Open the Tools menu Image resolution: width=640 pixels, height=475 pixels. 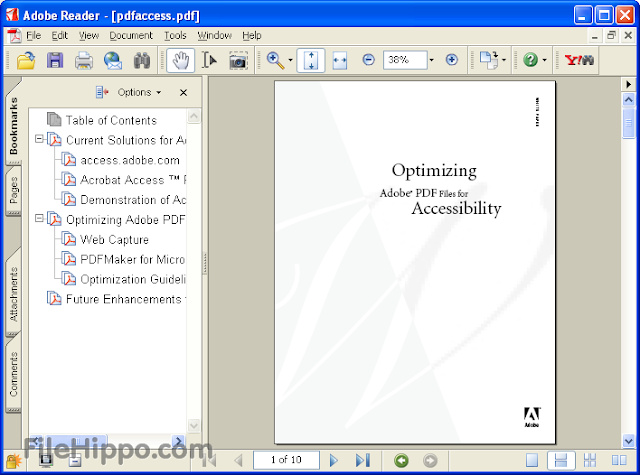[x=175, y=36]
